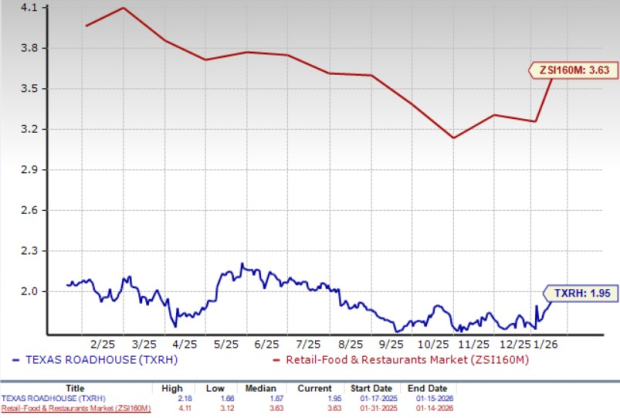
Task: Click the 1/26 x-axis date label
Action: (545, 338)
